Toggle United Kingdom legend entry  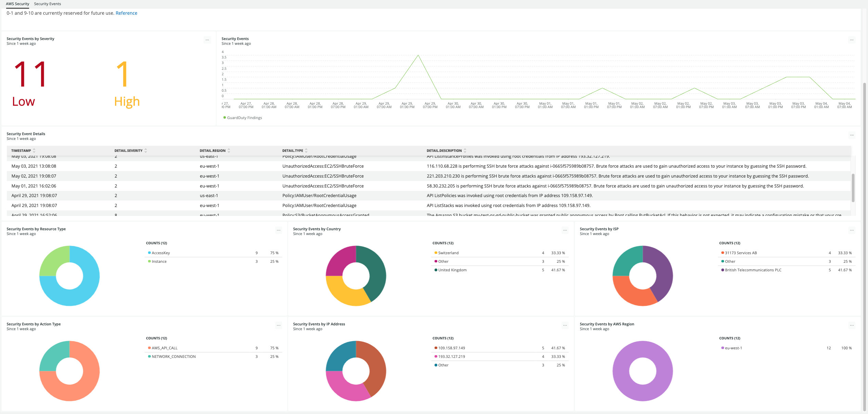click(x=450, y=270)
